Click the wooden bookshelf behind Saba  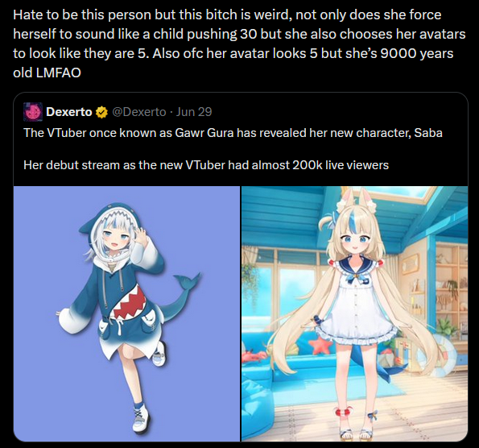[440, 291]
